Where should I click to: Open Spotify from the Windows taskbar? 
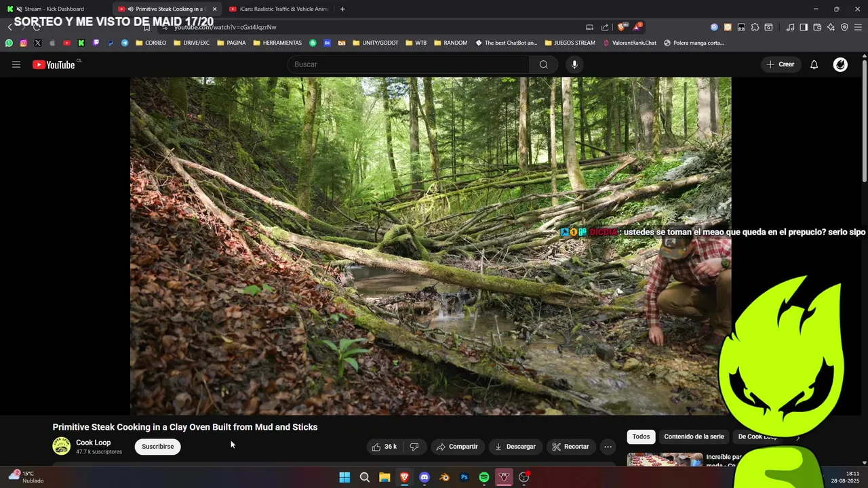(x=484, y=477)
